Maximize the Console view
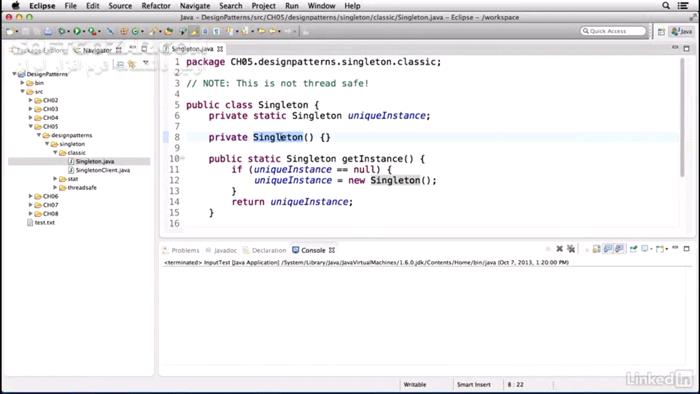The height and width of the screenshot is (394, 700). click(x=687, y=249)
